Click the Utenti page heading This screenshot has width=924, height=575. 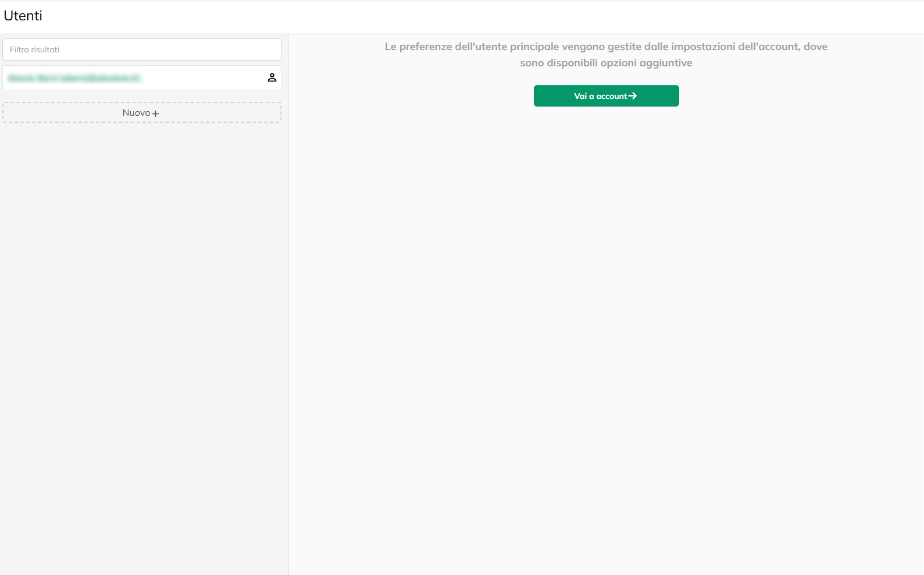click(23, 16)
